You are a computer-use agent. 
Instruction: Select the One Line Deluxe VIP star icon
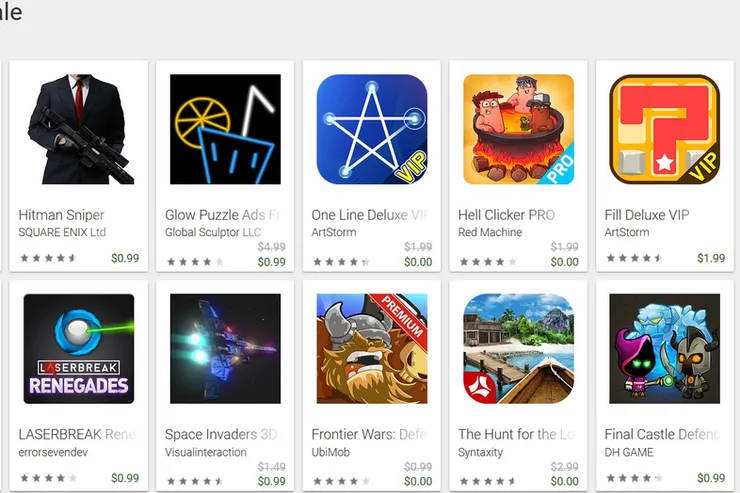click(372, 129)
